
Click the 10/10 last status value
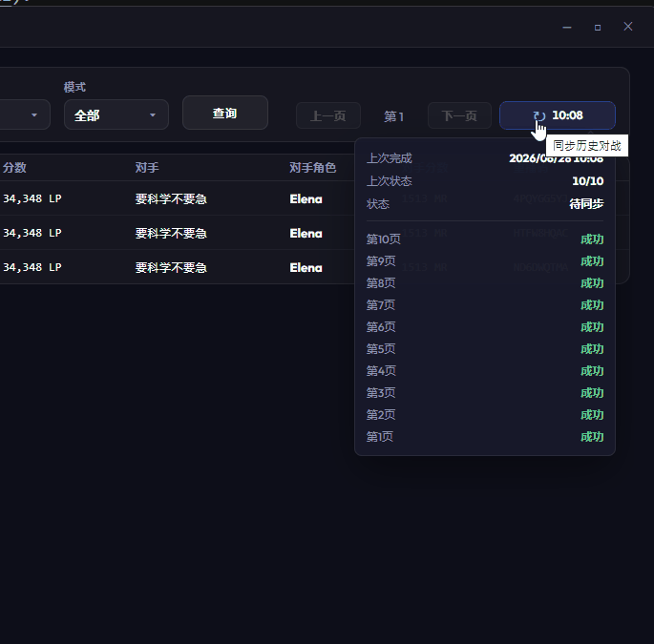(588, 181)
